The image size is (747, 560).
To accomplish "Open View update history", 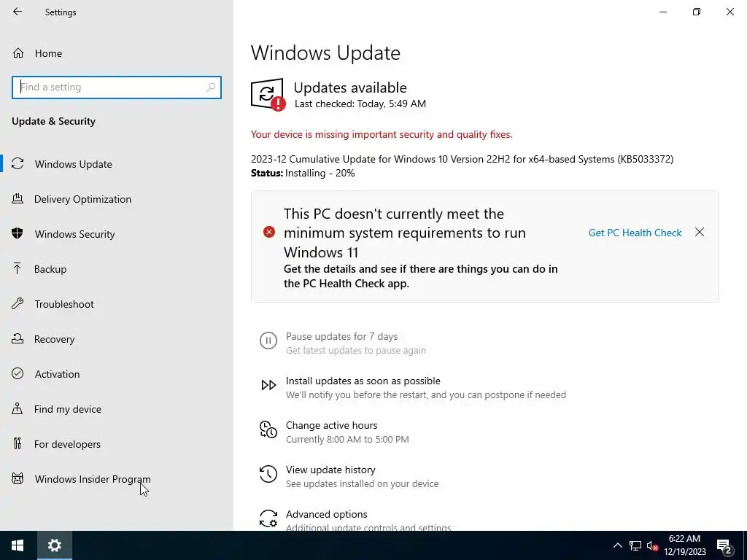I will pos(330,470).
